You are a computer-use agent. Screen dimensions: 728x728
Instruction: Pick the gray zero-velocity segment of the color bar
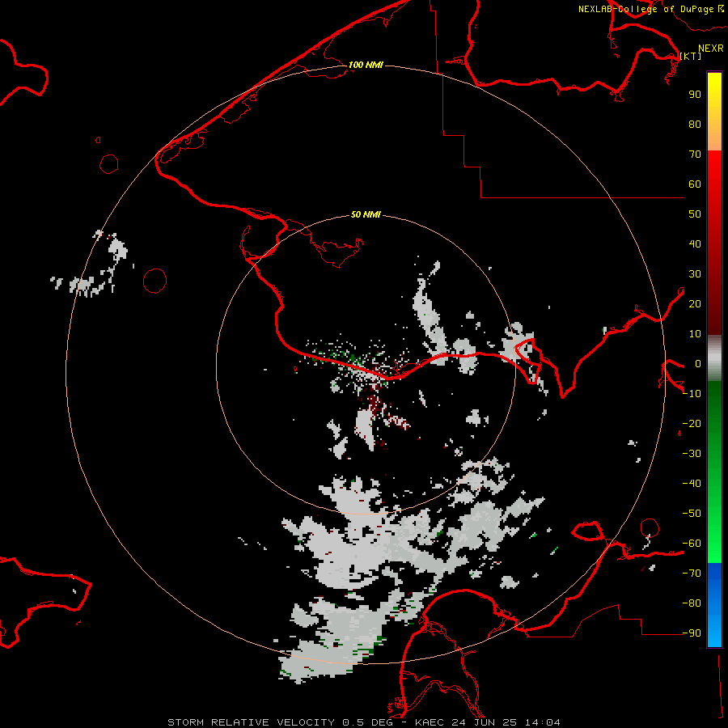point(714,358)
